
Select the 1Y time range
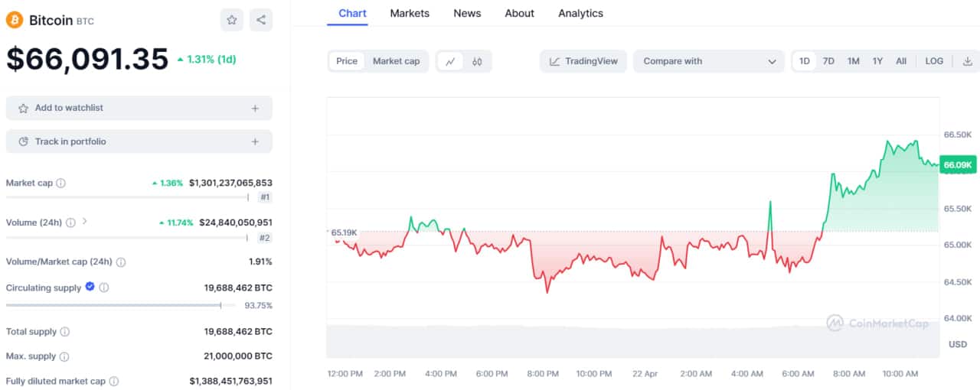877,61
